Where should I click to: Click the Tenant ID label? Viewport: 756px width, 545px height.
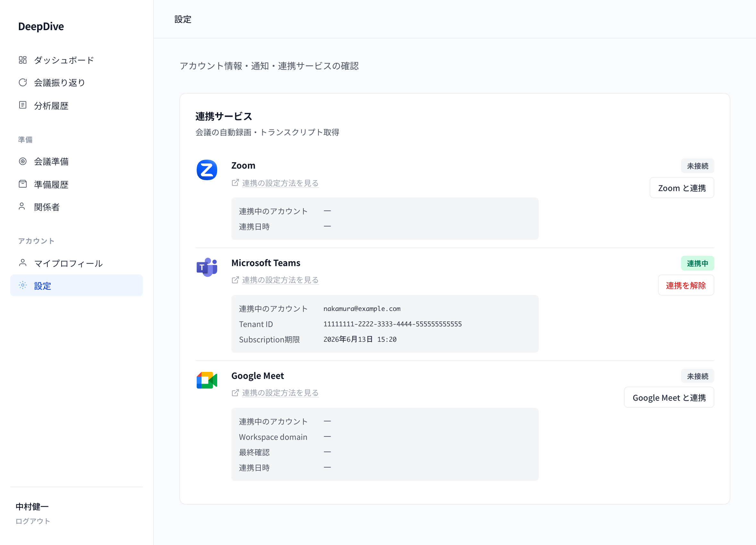click(x=256, y=324)
